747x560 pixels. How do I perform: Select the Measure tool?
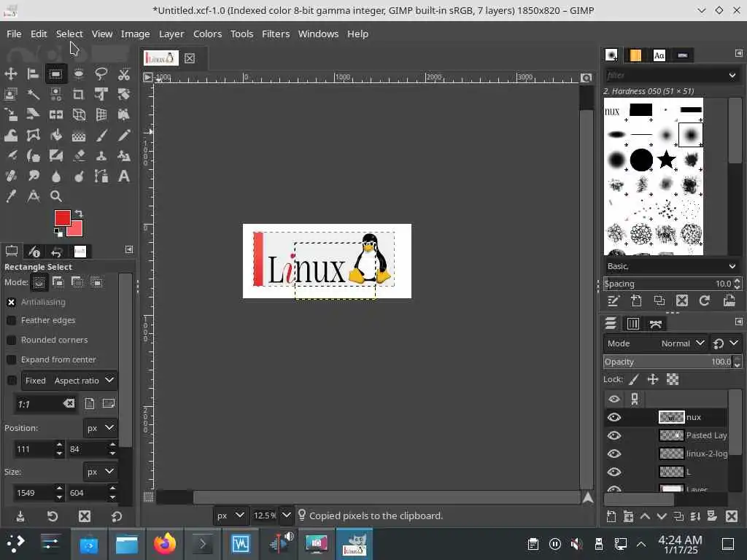(x=33, y=196)
